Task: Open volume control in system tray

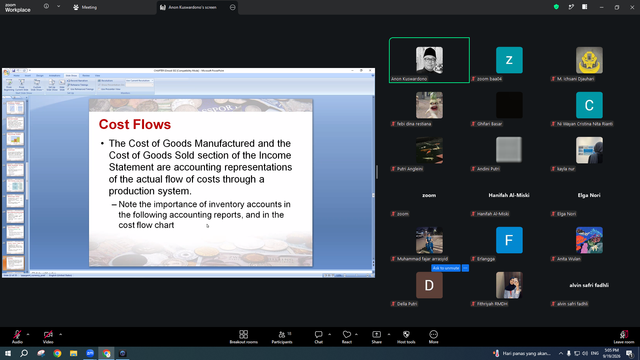Action: tap(585, 353)
